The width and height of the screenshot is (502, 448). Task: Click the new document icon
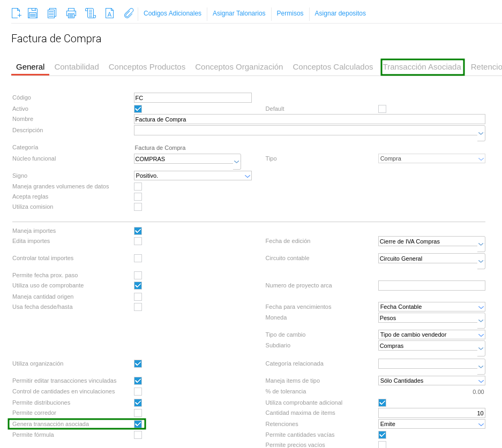[x=17, y=13]
